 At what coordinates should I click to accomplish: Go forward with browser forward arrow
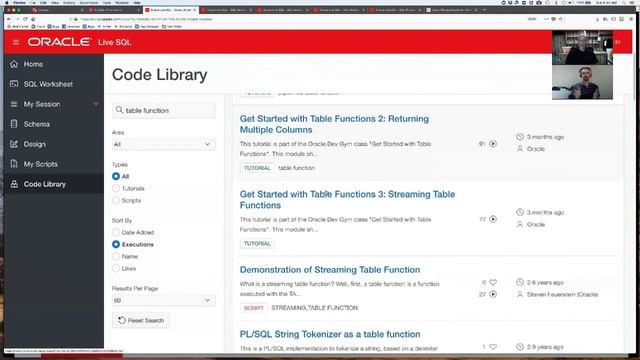click(x=17, y=19)
